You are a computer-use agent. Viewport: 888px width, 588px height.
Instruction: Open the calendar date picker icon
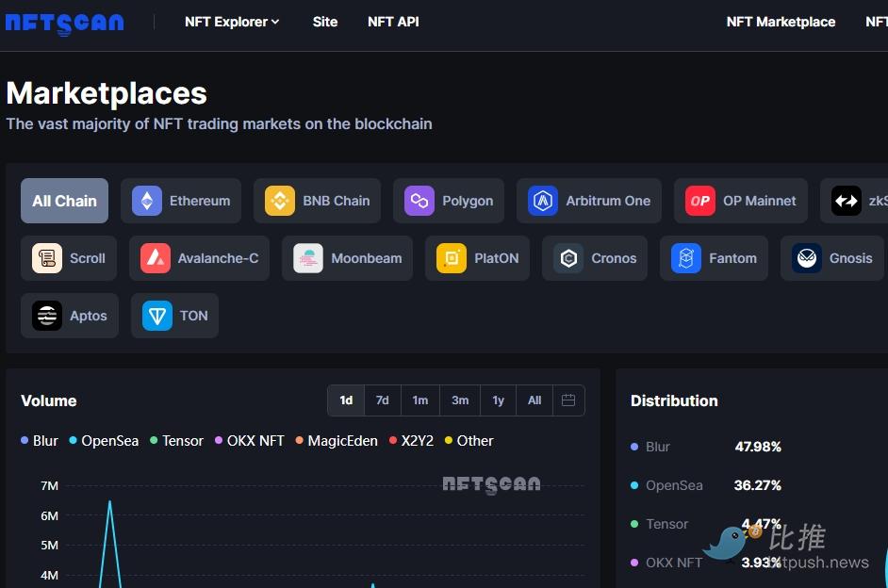pyautogui.click(x=568, y=400)
